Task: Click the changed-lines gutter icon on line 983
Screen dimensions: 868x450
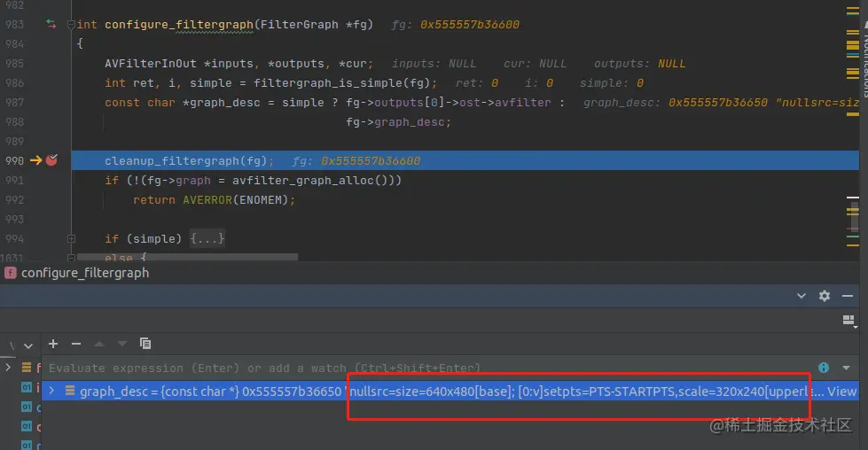Action: click(x=51, y=24)
